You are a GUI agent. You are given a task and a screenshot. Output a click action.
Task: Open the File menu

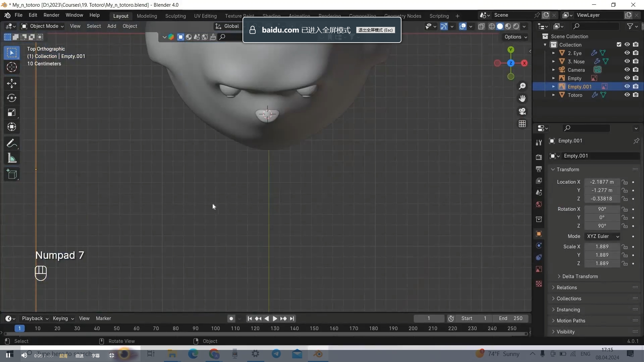[x=18, y=15]
